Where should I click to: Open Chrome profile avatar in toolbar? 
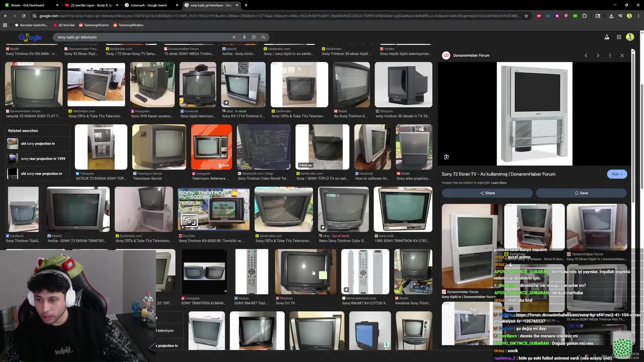click(x=629, y=16)
